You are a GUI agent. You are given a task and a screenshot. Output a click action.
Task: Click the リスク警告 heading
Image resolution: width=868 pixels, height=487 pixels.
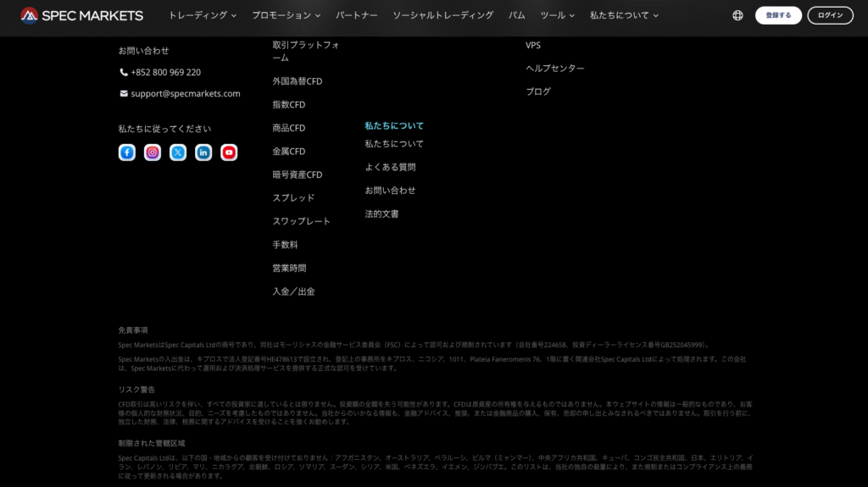136,390
